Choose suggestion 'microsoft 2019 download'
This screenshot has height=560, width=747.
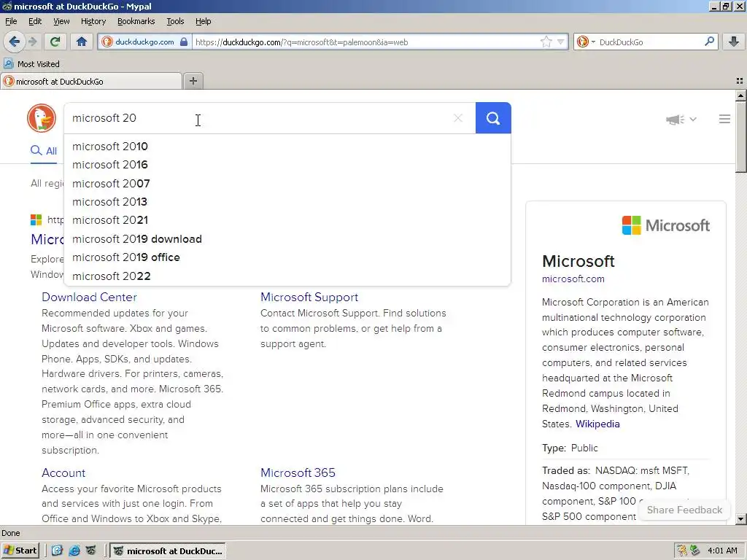pos(287,239)
